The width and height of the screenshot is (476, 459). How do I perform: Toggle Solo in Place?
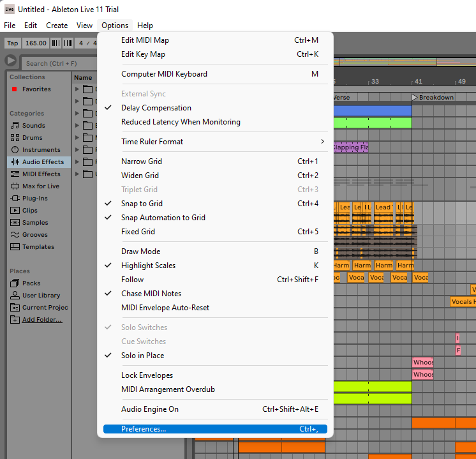pyautogui.click(x=215, y=356)
